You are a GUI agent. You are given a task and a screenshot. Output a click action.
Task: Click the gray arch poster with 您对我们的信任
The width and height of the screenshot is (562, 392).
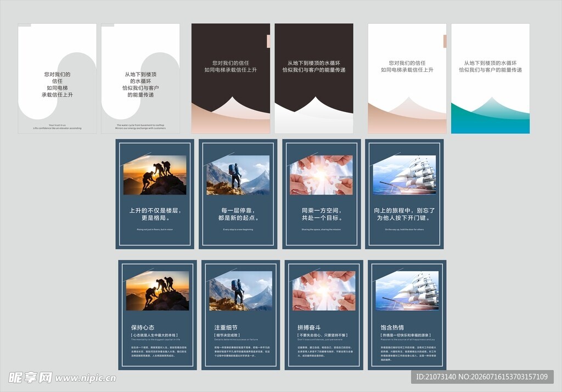pos(57,79)
